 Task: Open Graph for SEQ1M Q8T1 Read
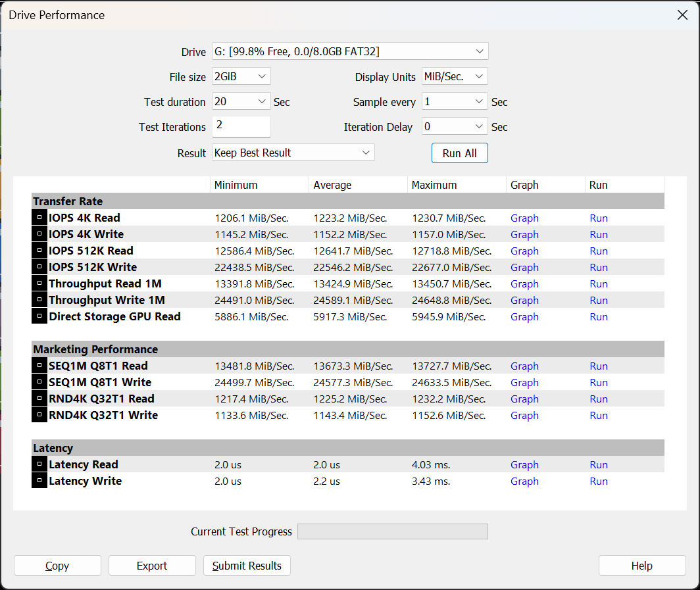point(524,366)
